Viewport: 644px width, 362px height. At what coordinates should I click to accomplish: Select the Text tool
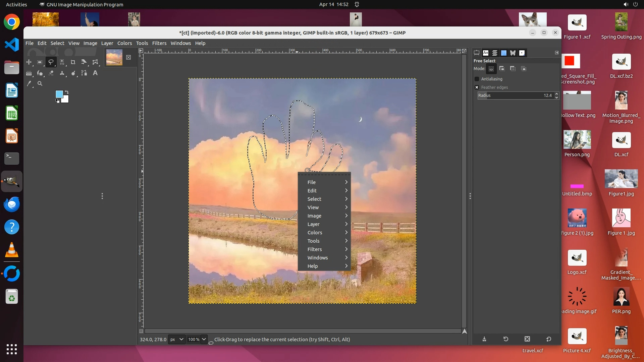pos(95,73)
